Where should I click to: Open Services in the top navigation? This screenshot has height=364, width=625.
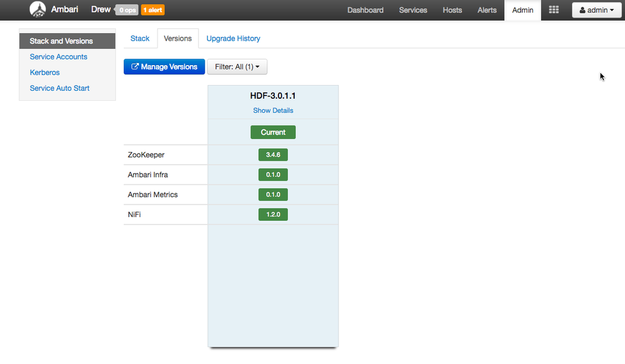(413, 10)
